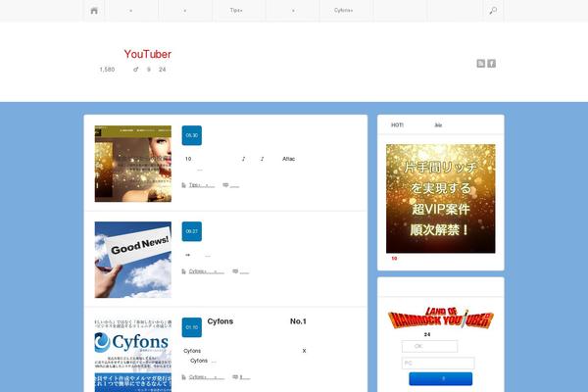Viewport: 588px width, 392px height.
Task: Click the document icon on the 01.10 post
Action: pyautogui.click(x=184, y=377)
